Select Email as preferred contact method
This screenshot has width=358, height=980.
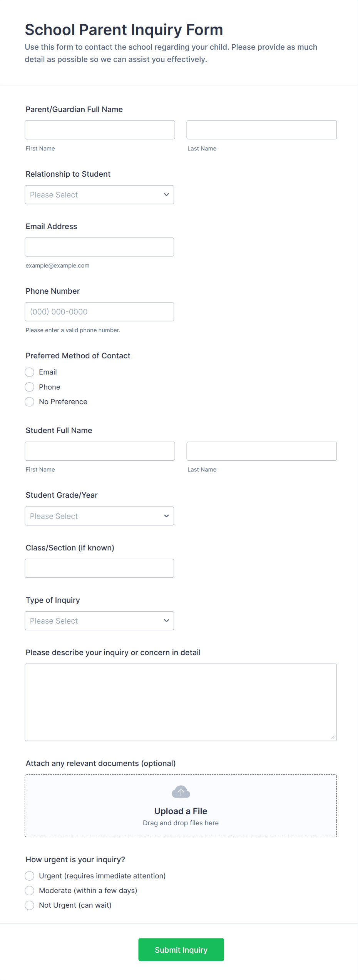(x=30, y=372)
